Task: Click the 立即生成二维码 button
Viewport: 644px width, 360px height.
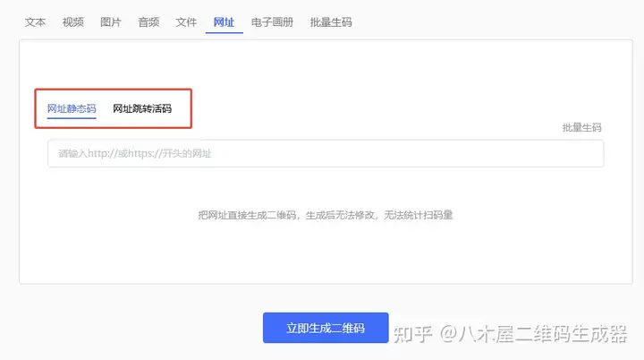Action: tap(326, 328)
